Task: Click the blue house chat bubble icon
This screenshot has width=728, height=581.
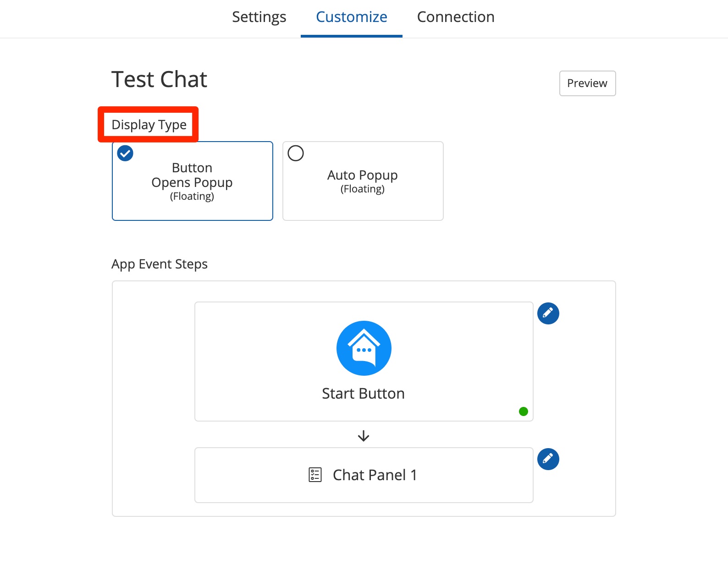Action: pyautogui.click(x=364, y=348)
